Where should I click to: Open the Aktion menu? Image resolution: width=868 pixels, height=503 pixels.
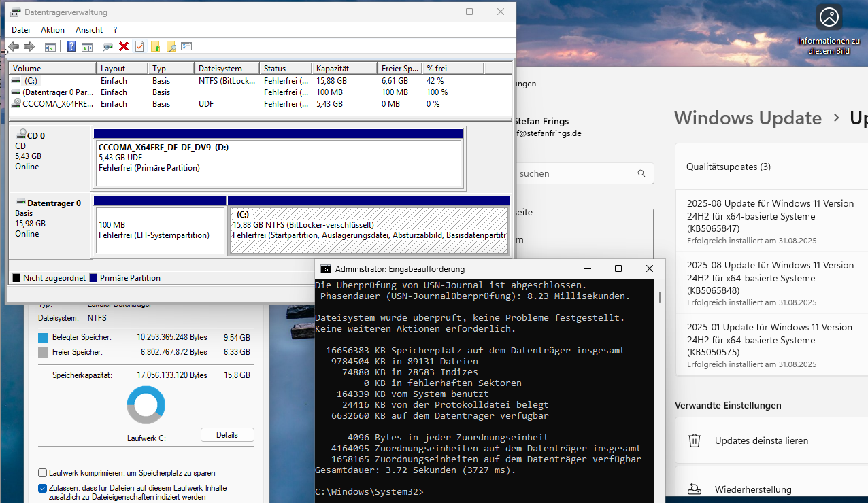click(x=52, y=30)
